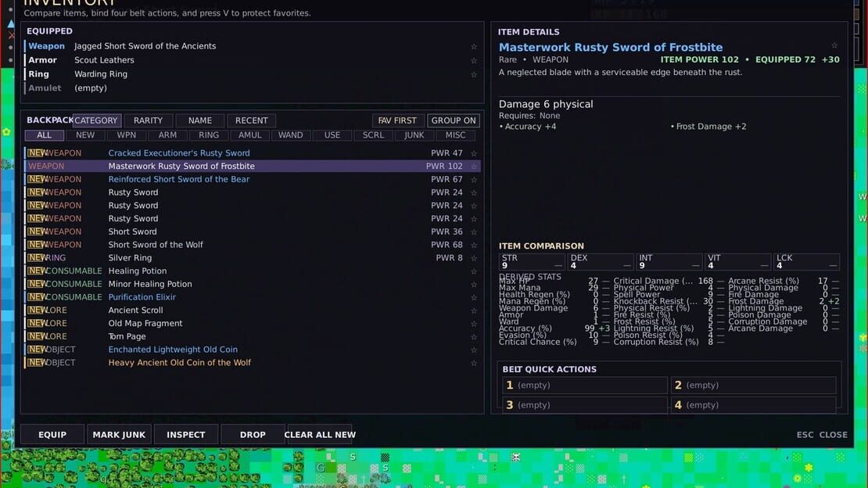Close inventory via ESC CLOSE
Screen dimensions: 868x488
coord(822,435)
